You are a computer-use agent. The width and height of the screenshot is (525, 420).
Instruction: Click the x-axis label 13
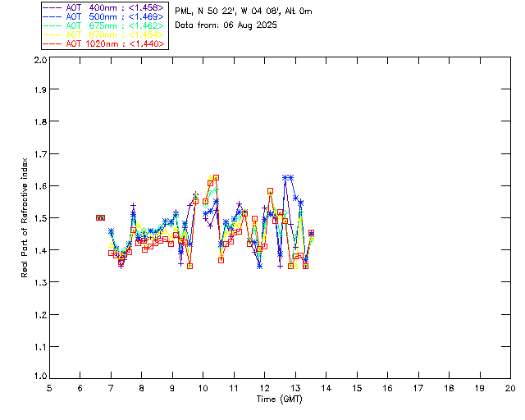295,389
